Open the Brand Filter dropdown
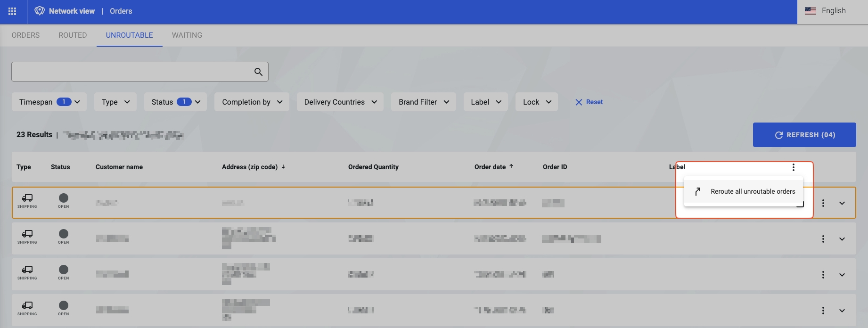868x328 pixels. (x=423, y=102)
